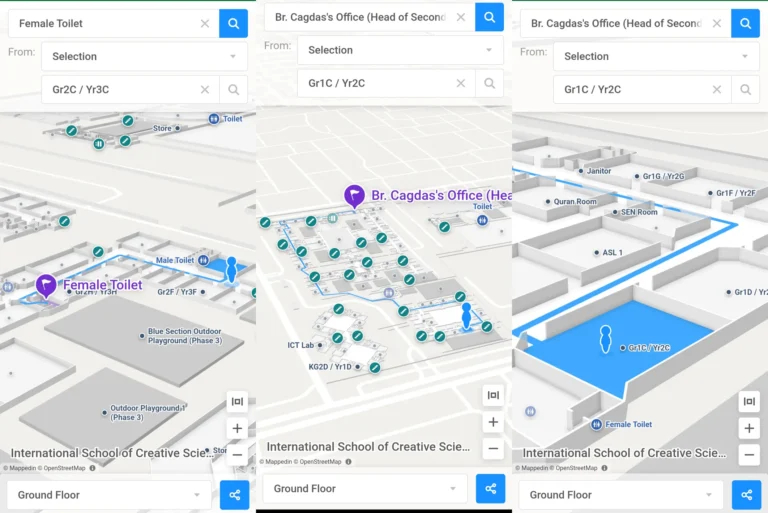The height and width of the screenshot is (513, 768).
Task: Open Selection dropdown in right panel
Action: tap(656, 56)
